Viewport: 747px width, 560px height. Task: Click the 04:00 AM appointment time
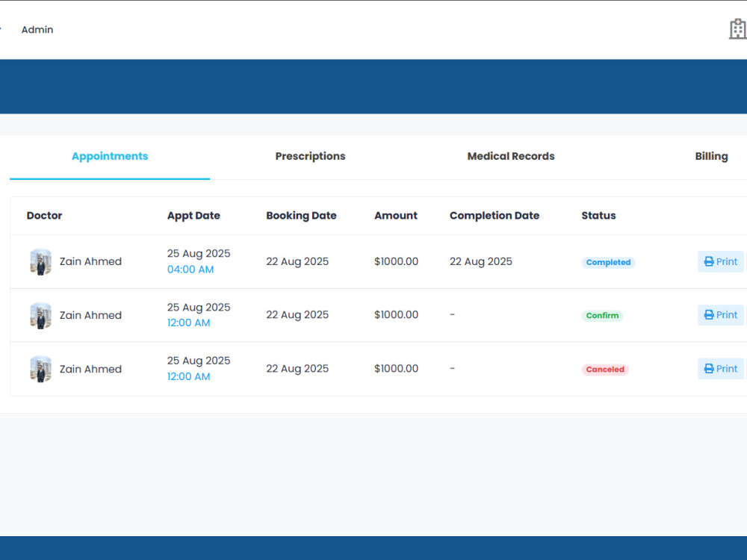click(x=190, y=270)
